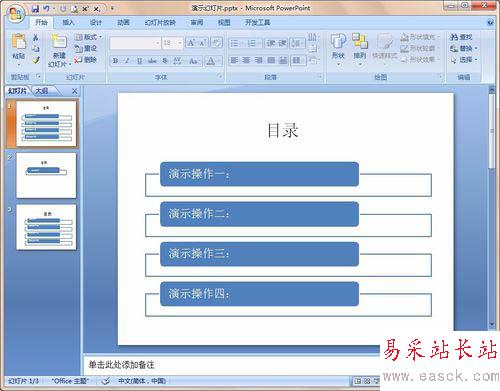Apply a bulleted list
The image size is (500, 391).
coord(236,43)
